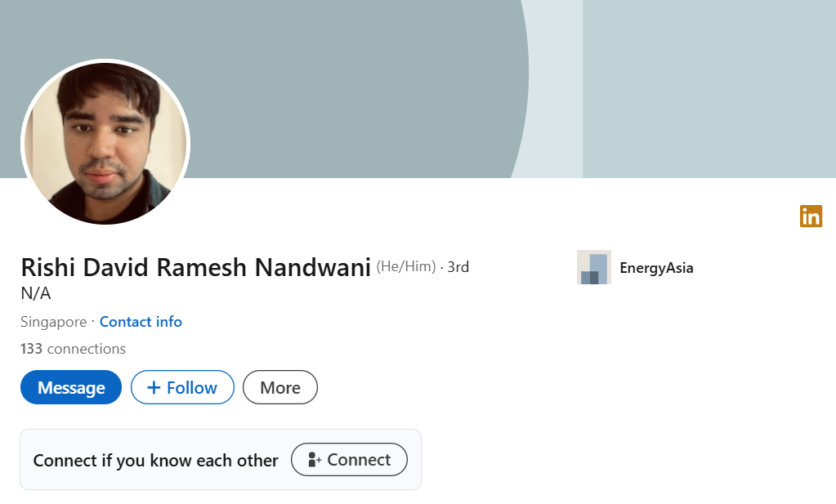This screenshot has width=836, height=504.
Task: Click the N/A headline text
Action: (x=36, y=293)
